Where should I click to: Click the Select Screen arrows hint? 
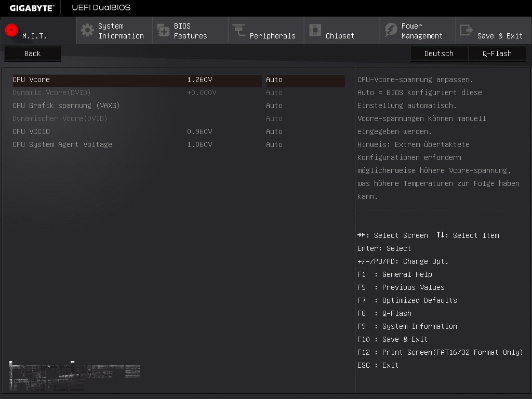tap(393, 235)
